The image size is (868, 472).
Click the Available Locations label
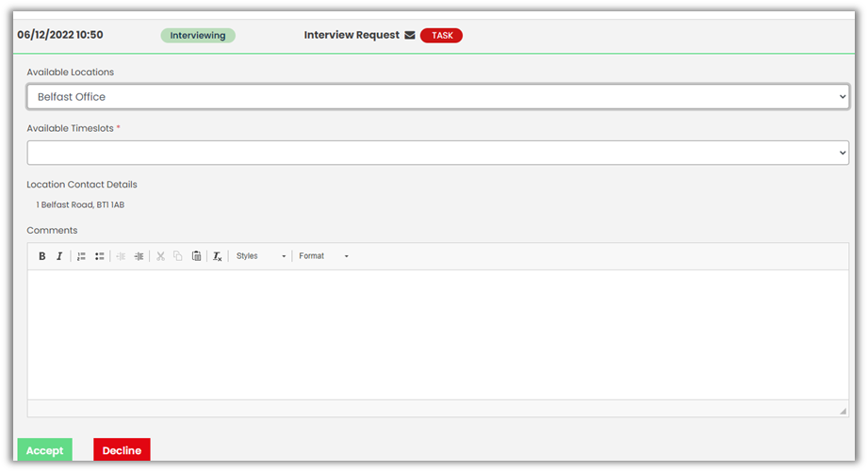pyautogui.click(x=71, y=72)
